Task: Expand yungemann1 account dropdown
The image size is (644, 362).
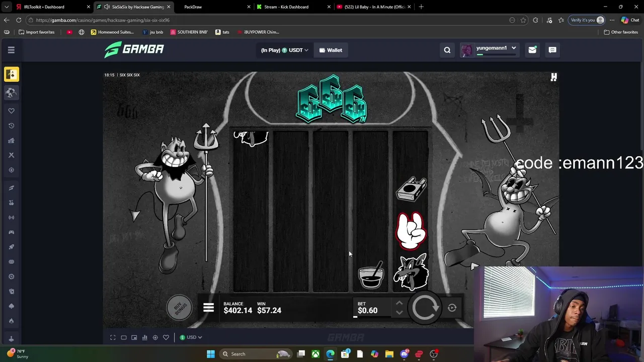Action: 489,50
